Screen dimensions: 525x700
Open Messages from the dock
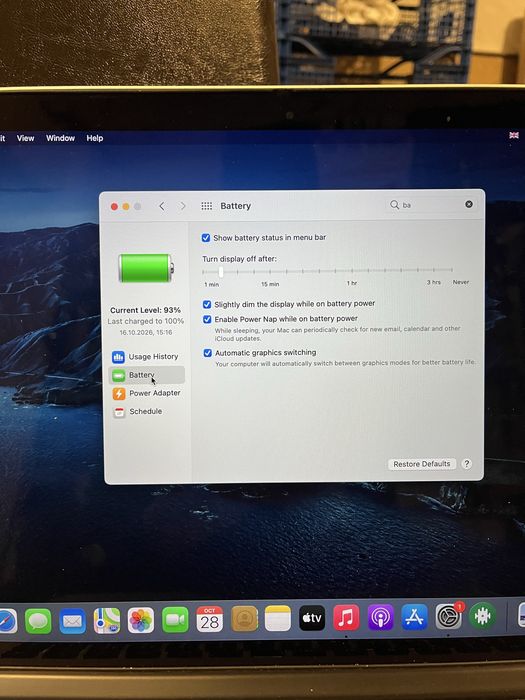[x=38, y=621]
